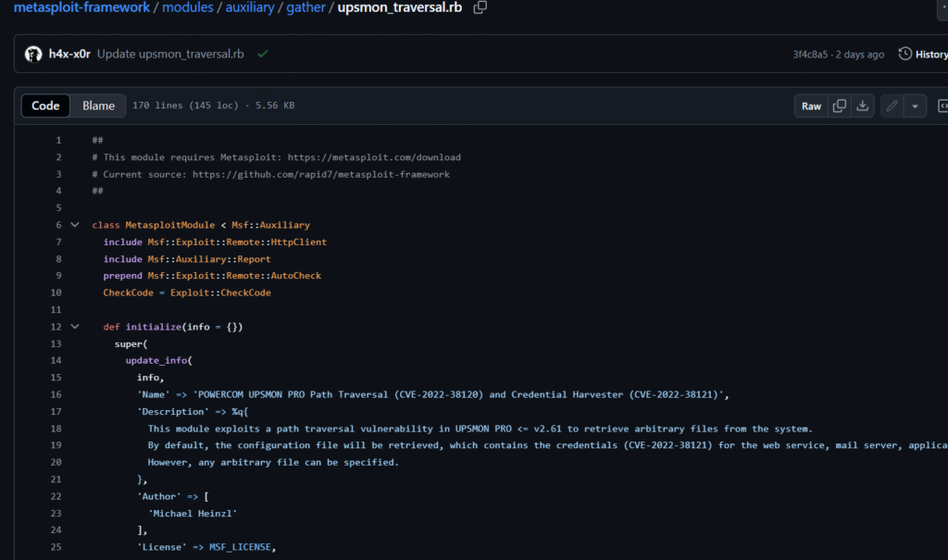Select line number 12
Screen dimensions: 948x560
click(x=56, y=327)
